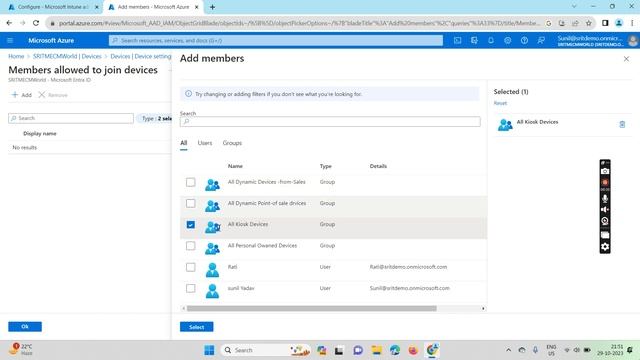Open the notifications bell icon
This screenshot has width=640, height=360.
(491, 40)
